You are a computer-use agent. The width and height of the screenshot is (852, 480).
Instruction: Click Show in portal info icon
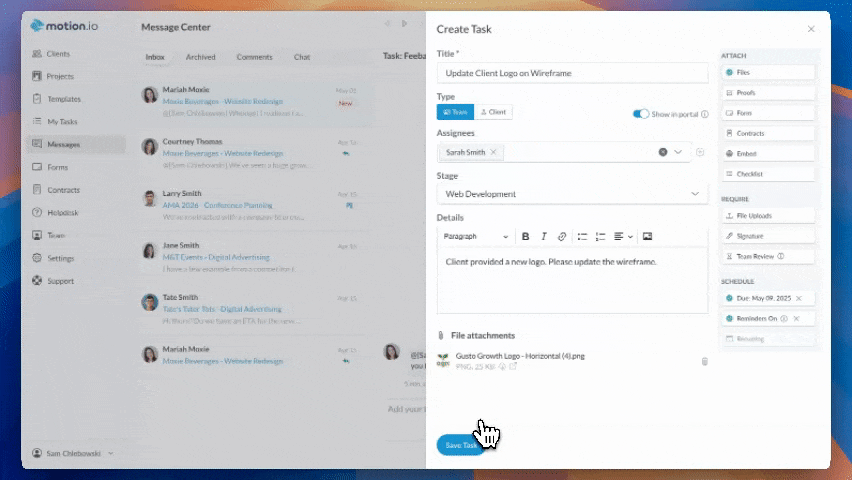coord(705,114)
